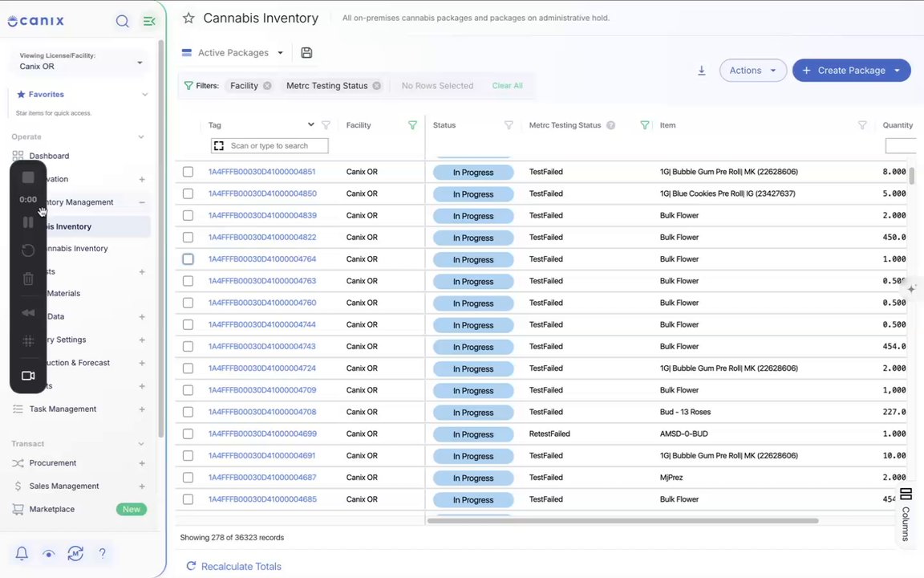Open the search magnifier icon in sidebar
The height and width of the screenshot is (578, 924).
click(122, 21)
